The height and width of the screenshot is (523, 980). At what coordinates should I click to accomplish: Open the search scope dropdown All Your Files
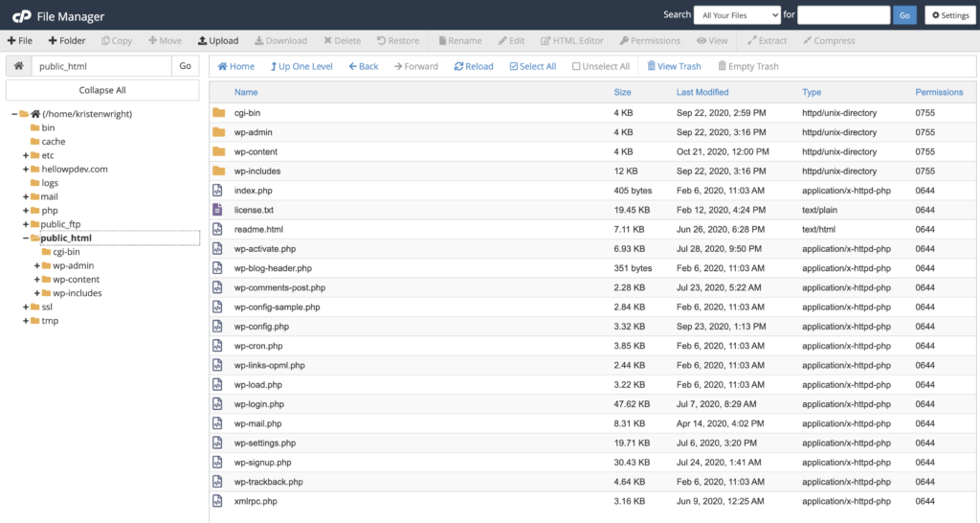click(x=737, y=15)
